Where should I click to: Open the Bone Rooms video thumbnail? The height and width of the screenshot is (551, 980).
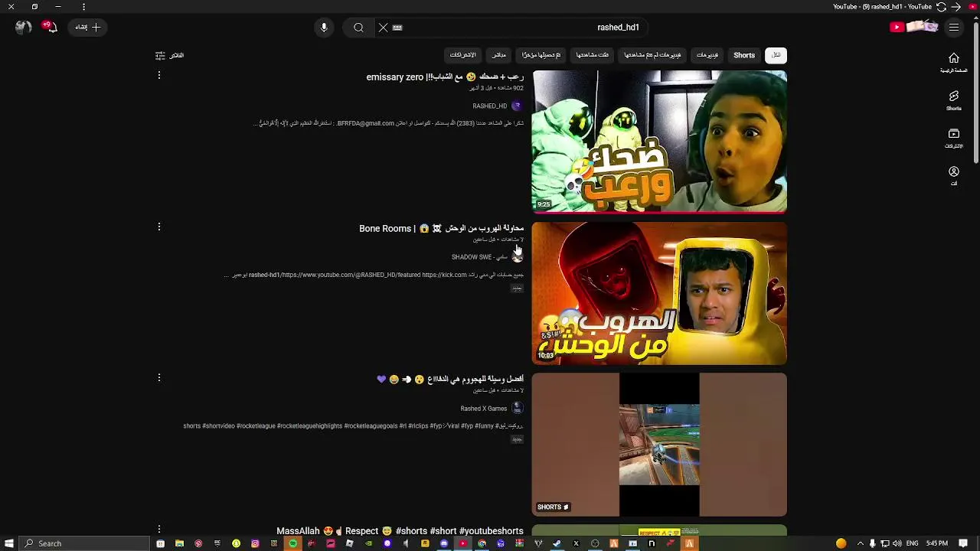659,293
